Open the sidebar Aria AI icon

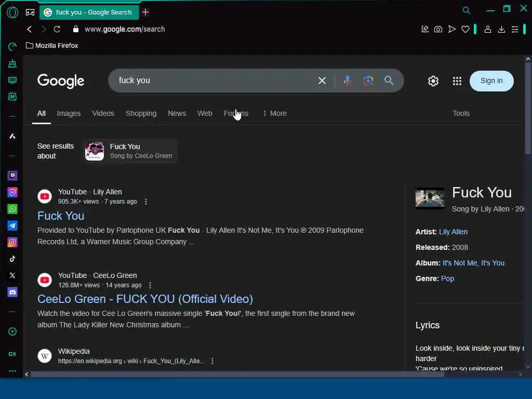click(x=12, y=136)
